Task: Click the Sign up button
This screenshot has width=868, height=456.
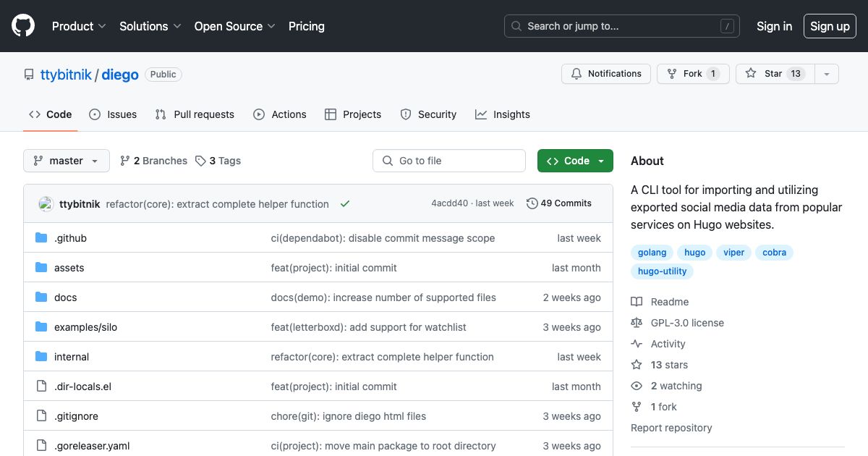Action: pos(830,26)
